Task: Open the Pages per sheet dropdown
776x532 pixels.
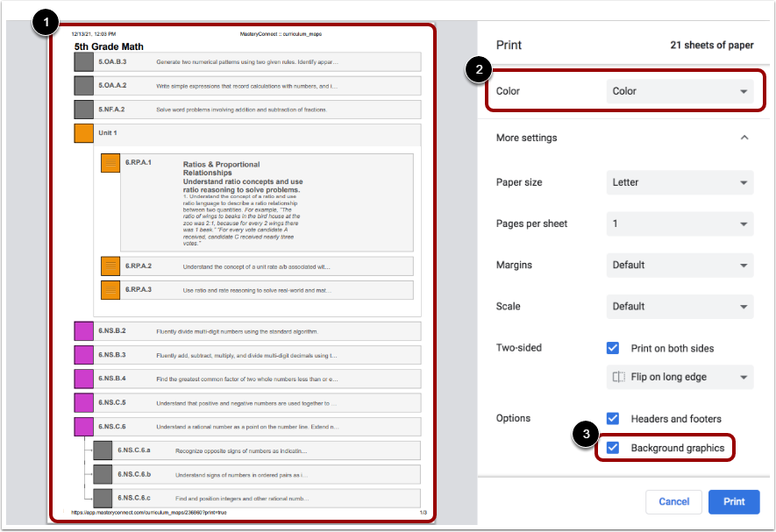Action: [x=680, y=223]
